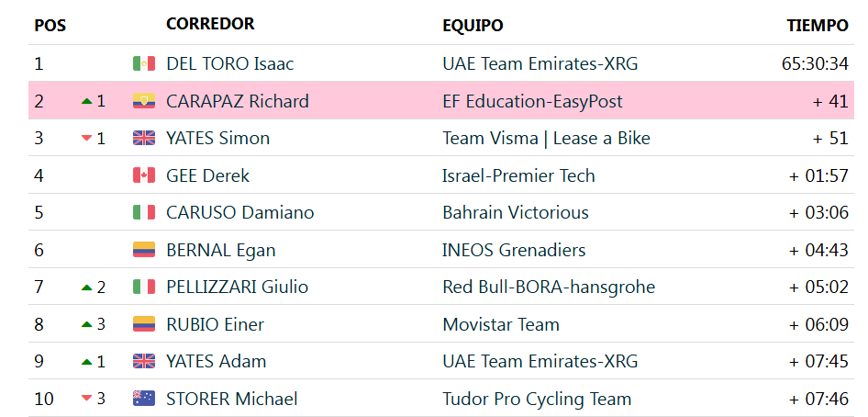868x417 pixels.
Task: Click the green up arrow in Pellizzari's row
Action: (x=86, y=287)
